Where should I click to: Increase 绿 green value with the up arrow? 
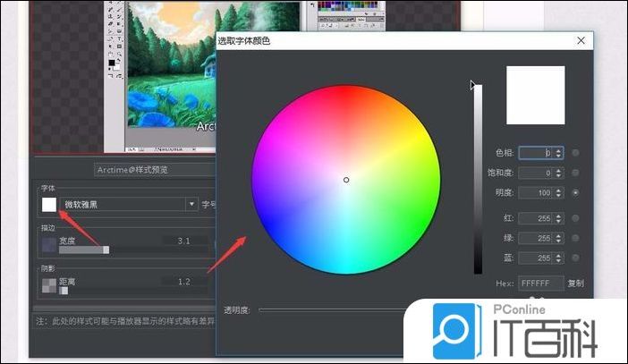click(x=559, y=235)
